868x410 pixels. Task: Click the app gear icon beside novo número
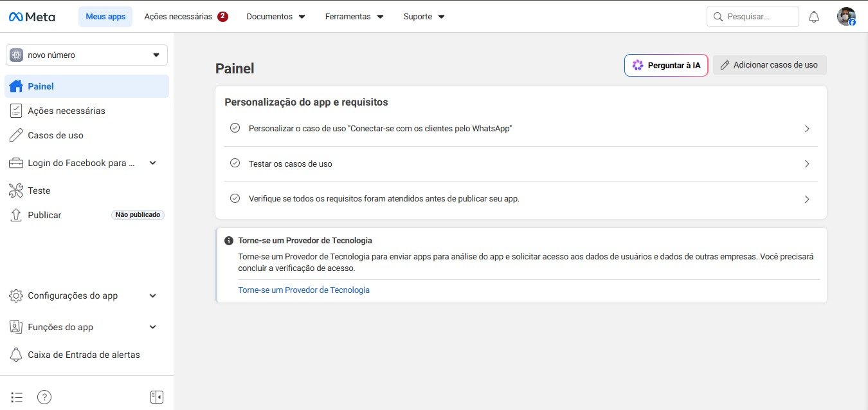click(16, 55)
